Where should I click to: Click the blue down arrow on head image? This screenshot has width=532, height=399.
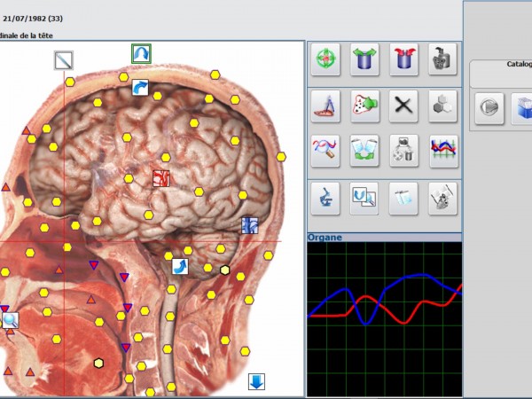point(256,382)
